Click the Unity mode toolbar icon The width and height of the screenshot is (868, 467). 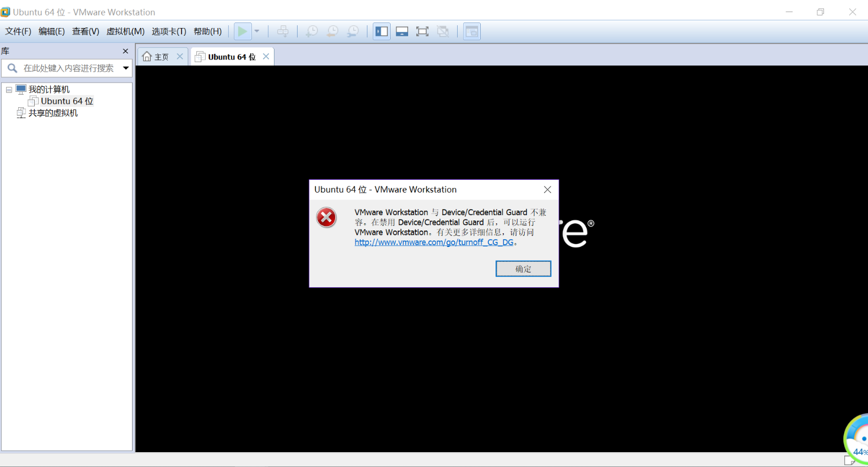coord(443,31)
